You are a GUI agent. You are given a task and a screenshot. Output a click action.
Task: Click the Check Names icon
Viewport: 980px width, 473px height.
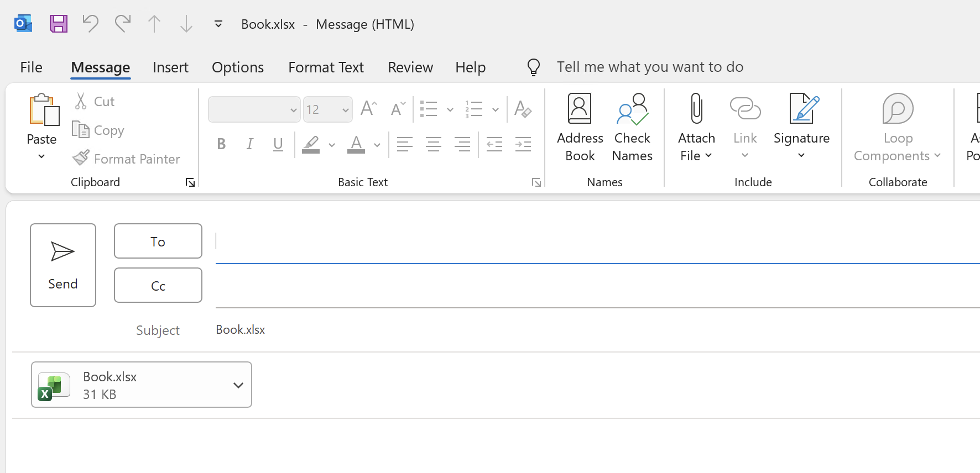[632, 128]
